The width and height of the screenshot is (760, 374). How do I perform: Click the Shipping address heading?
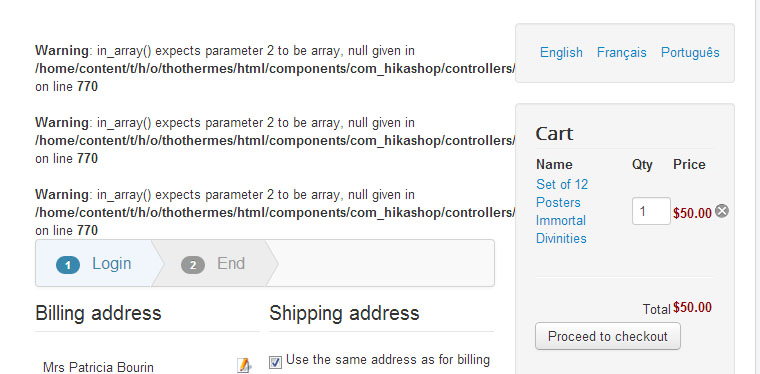pyautogui.click(x=344, y=313)
